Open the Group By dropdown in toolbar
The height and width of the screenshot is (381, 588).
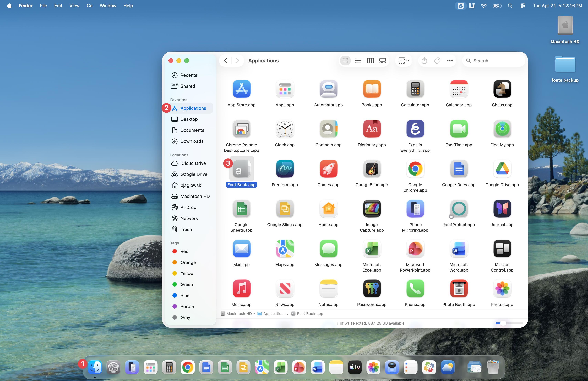point(403,61)
